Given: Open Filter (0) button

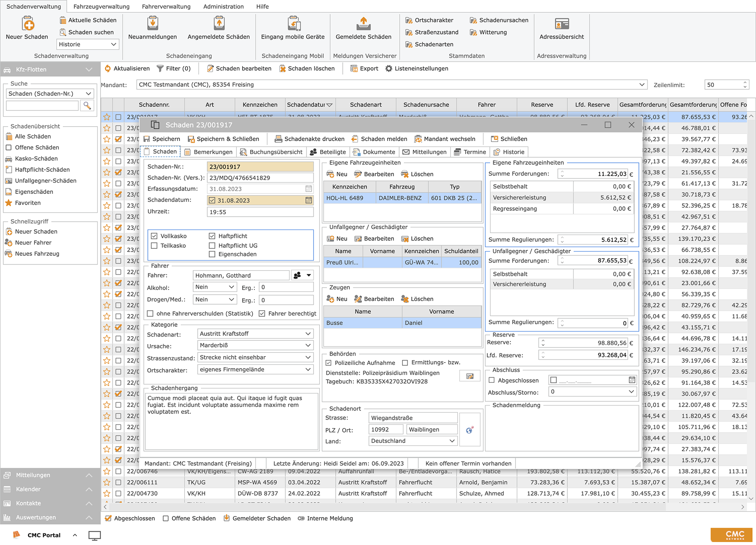Looking at the screenshot, I should coord(174,68).
